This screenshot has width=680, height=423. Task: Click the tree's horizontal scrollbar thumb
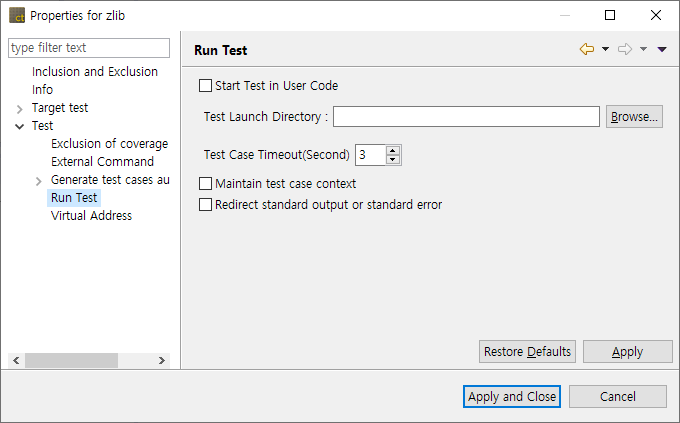pos(71,360)
